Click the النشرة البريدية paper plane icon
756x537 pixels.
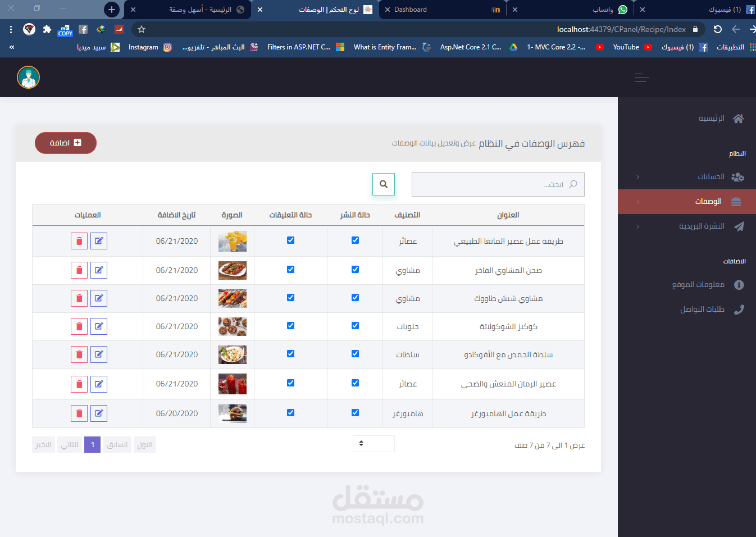pos(739,226)
